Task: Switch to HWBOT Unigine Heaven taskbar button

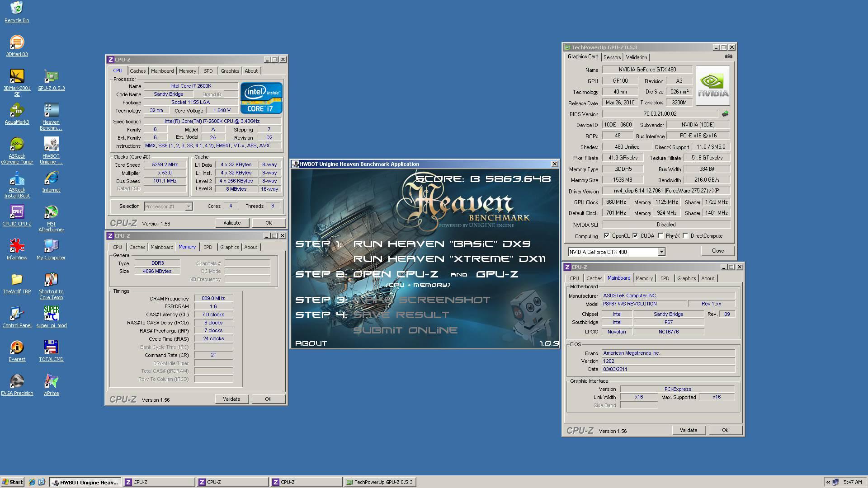Action: [85, 482]
